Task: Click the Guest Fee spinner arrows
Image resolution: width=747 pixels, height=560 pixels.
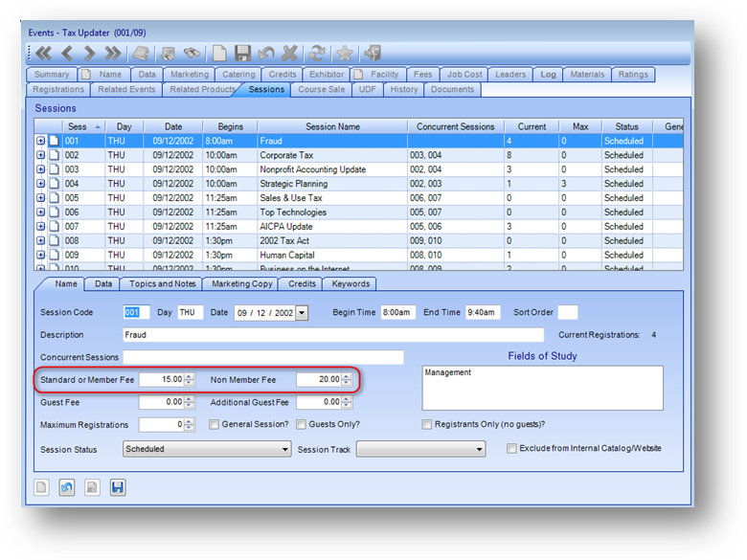Action: (x=190, y=402)
